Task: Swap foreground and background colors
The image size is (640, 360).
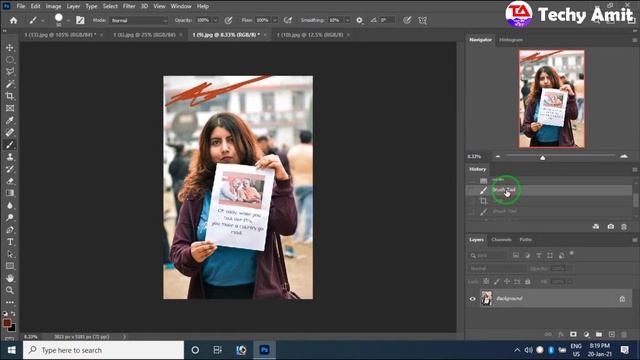Action: pyautogui.click(x=13, y=314)
